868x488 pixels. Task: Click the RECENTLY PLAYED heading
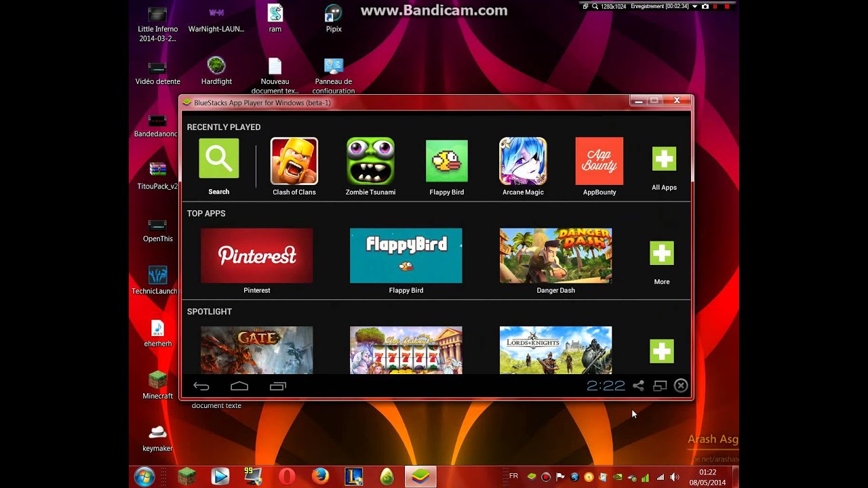point(224,127)
